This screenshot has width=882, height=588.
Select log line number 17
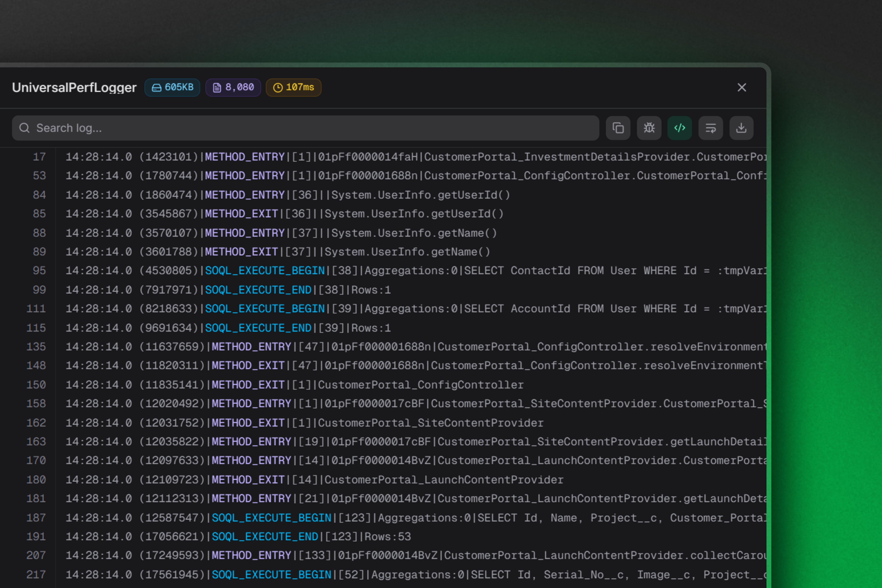point(39,157)
